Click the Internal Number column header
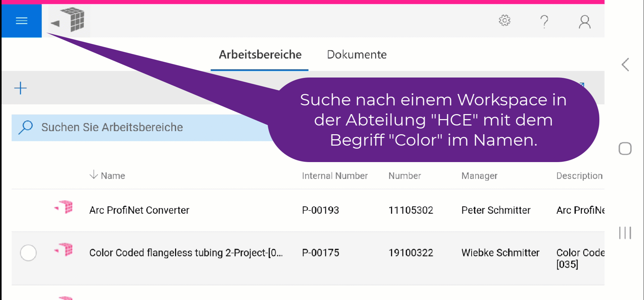Viewport: 644px width, 300px height. pos(334,176)
